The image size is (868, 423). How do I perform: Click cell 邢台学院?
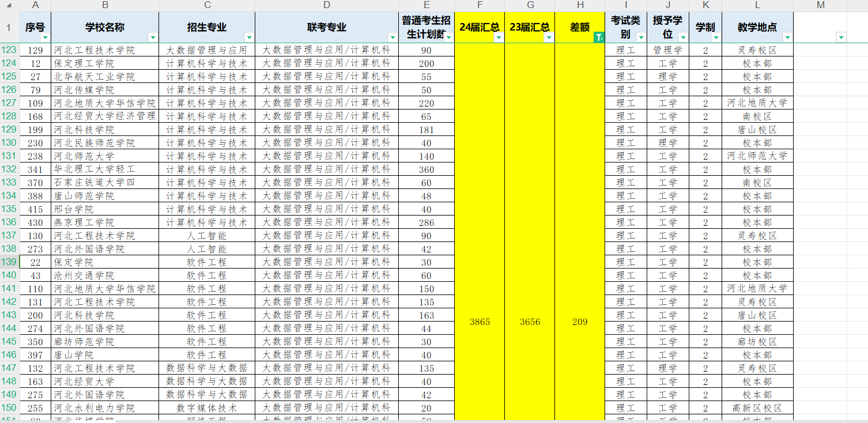[x=105, y=209]
